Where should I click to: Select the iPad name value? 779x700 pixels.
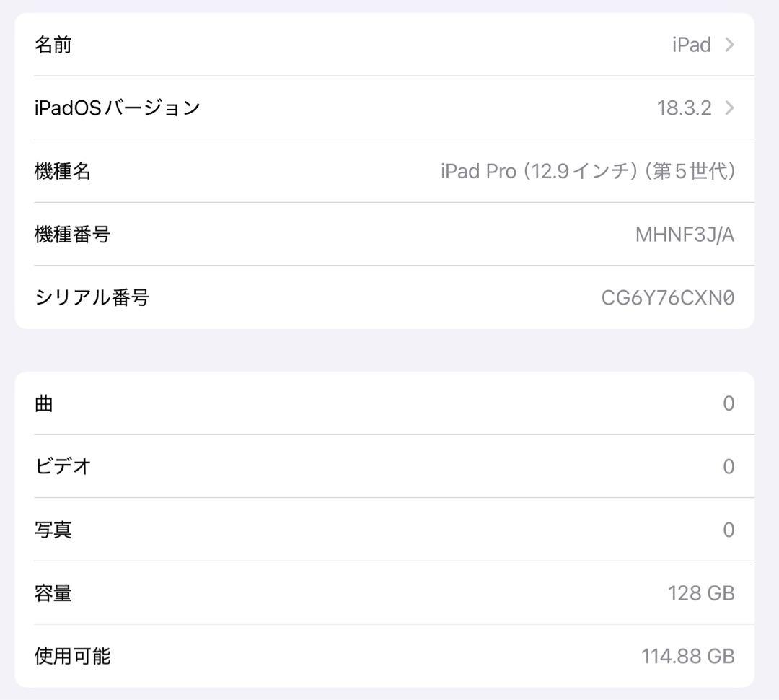point(691,45)
